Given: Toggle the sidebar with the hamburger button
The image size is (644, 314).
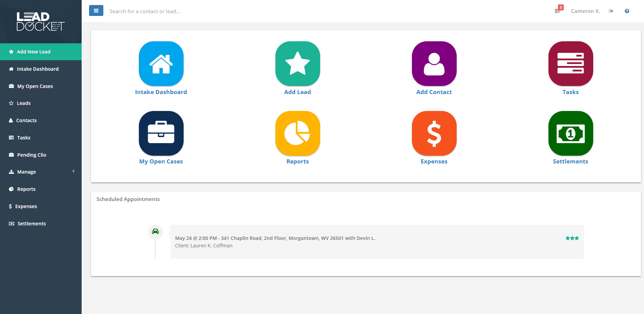Looking at the screenshot, I should click(96, 11).
